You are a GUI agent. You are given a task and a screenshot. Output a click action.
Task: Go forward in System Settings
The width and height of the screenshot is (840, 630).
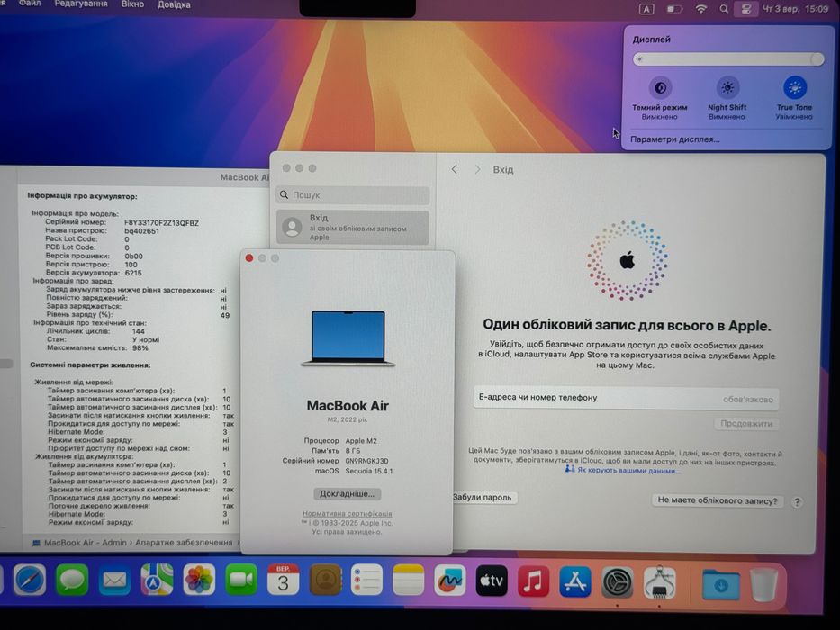pyautogui.click(x=477, y=170)
